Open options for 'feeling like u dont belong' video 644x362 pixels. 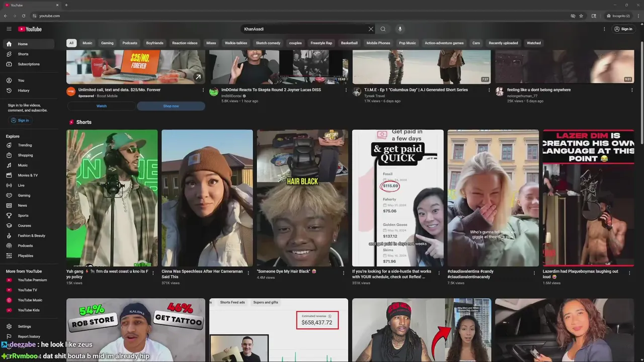click(x=632, y=90)
